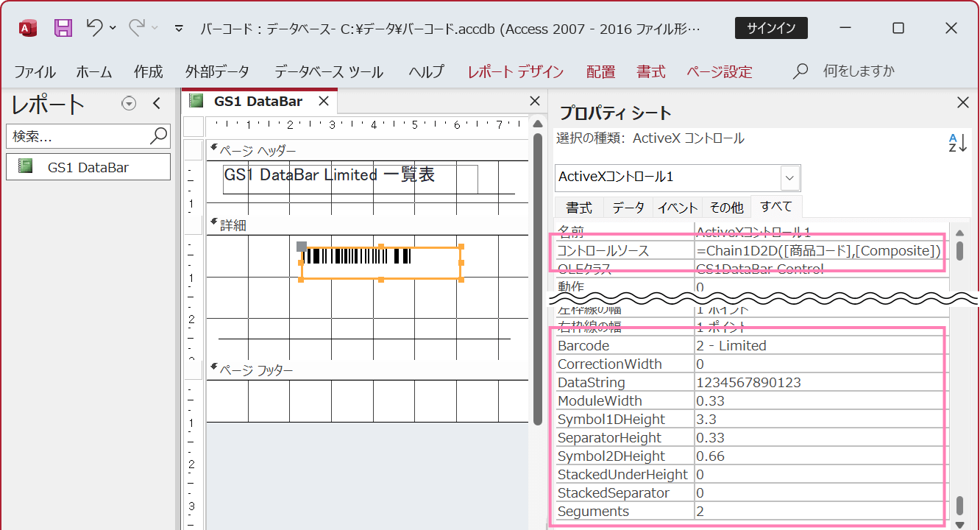Close the プロパティシート panel

click(963, 103)
